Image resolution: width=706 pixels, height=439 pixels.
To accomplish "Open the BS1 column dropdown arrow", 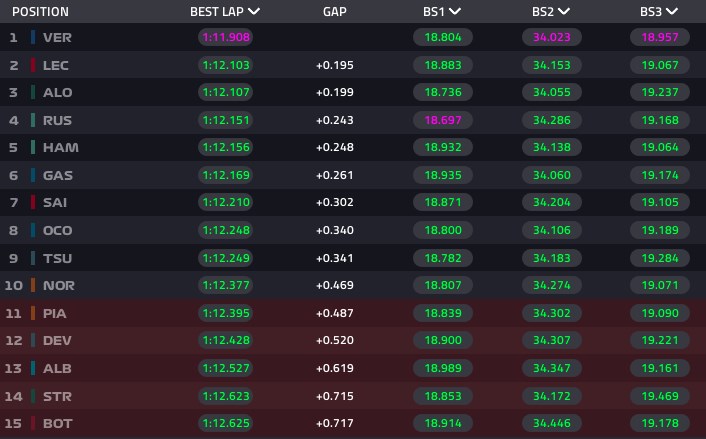I will coord(455,11).
